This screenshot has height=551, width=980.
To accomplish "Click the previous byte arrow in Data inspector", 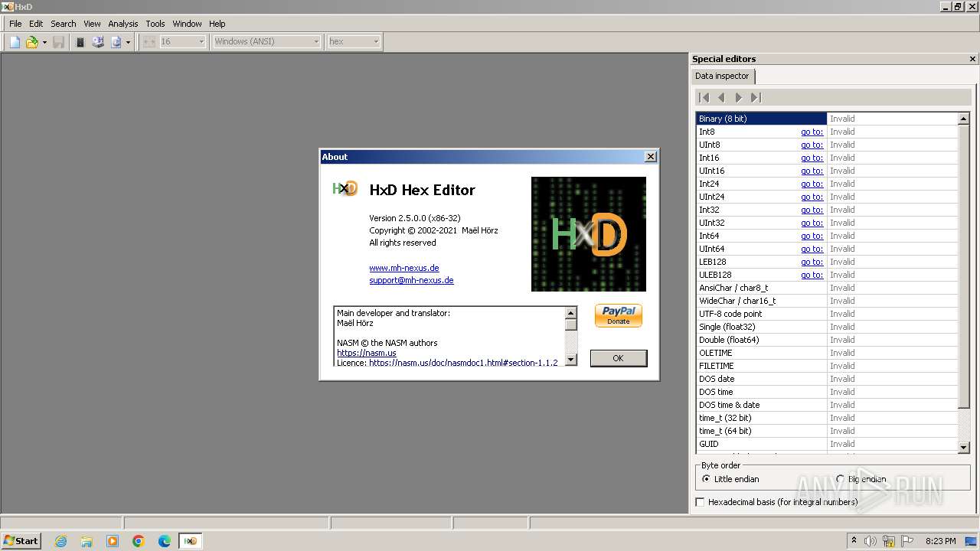I will 721,97.
